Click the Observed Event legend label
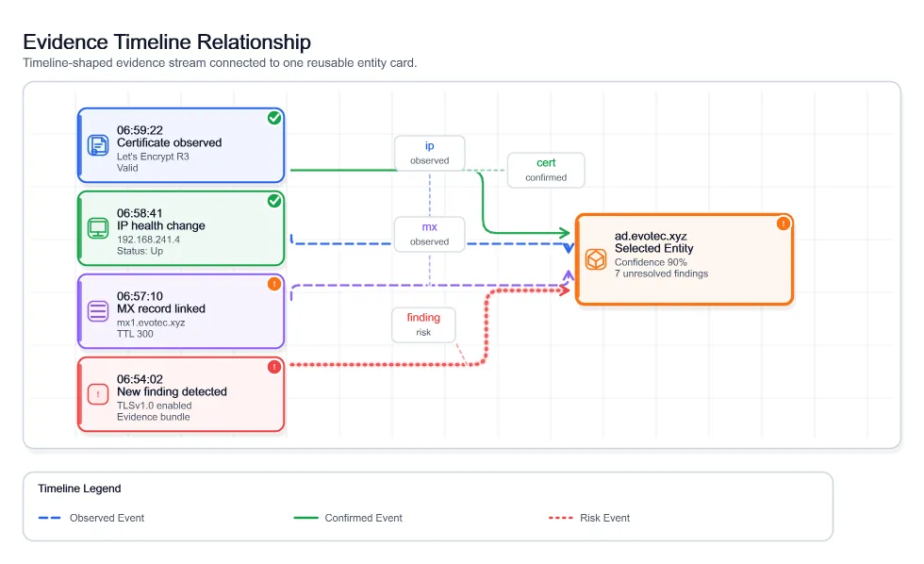This screenshot has height=564, width=924. [x=107, y=518]
